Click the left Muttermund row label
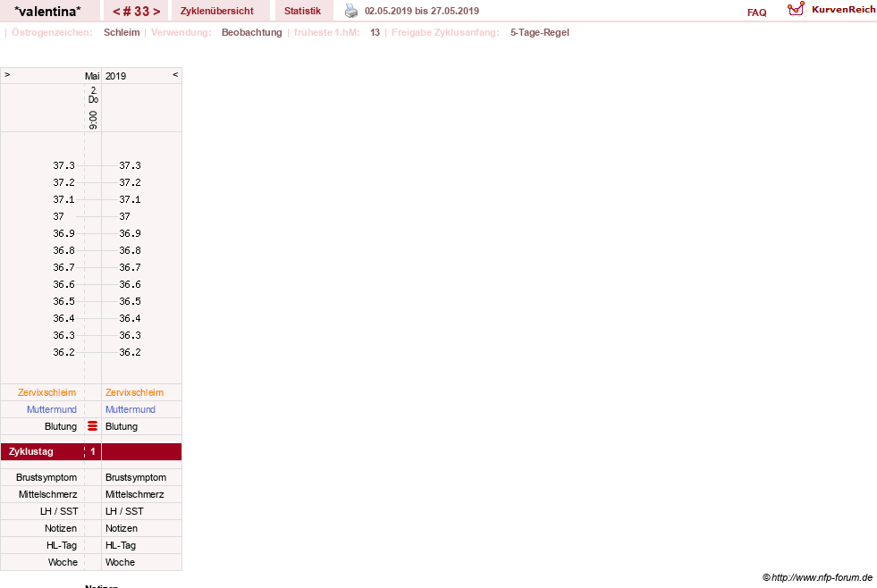 pos(52,409)
